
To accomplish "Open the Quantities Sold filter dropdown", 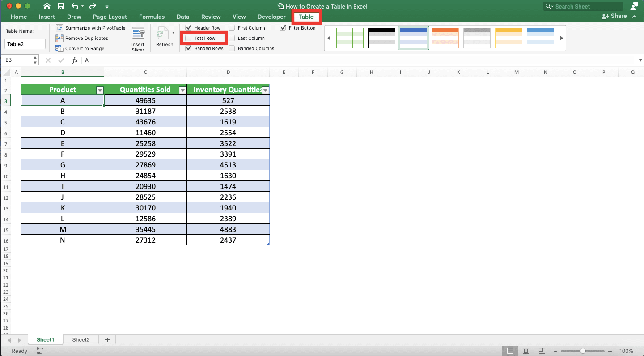I will (x=182, y=90).
